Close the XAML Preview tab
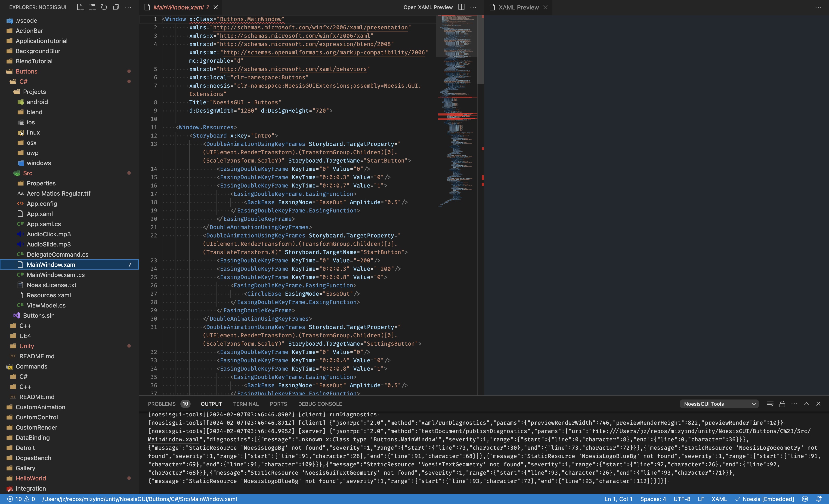The height and width of the screenshot is (504, 829). [x=545, y=7]
